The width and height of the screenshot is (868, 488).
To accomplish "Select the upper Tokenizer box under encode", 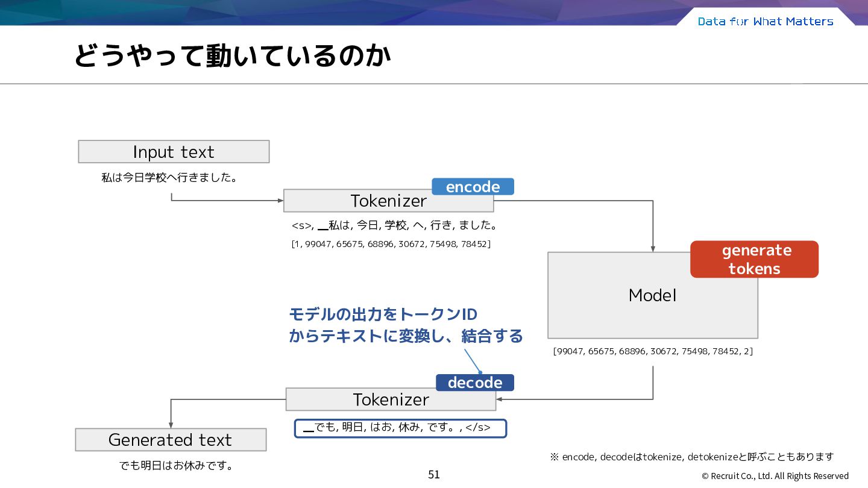I will coord(389,201).
